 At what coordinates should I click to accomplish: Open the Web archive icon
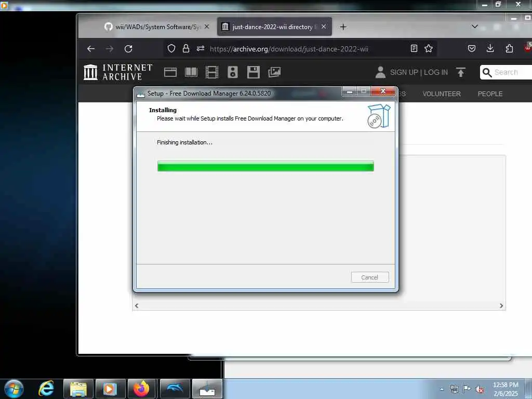[x=170, y=72]
